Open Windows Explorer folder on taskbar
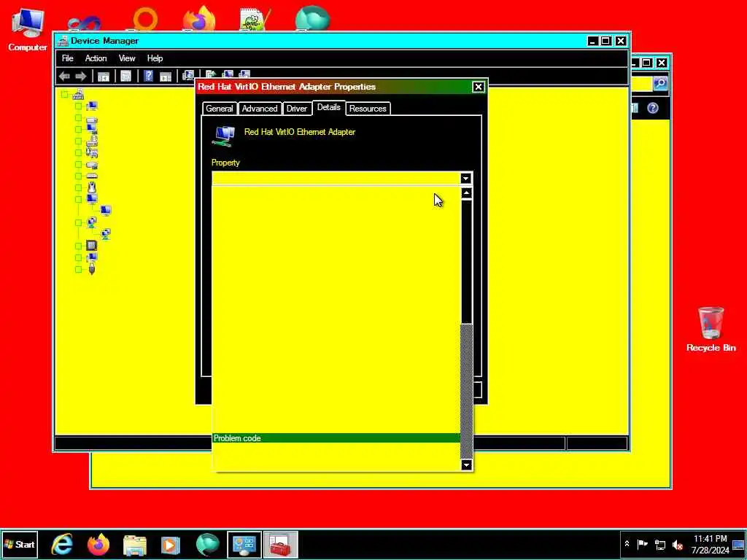Viewport: 747px width, 560px height. click(135, 545)
